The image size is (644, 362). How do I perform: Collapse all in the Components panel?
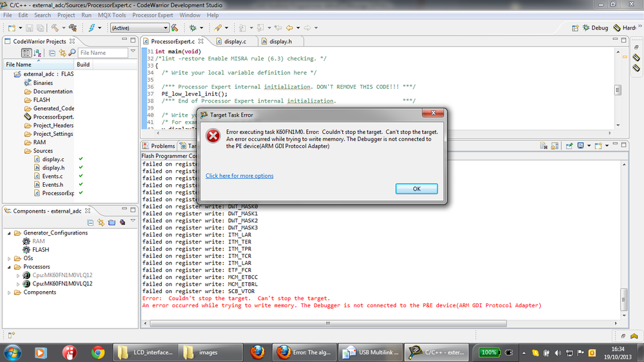pos(90,222)
